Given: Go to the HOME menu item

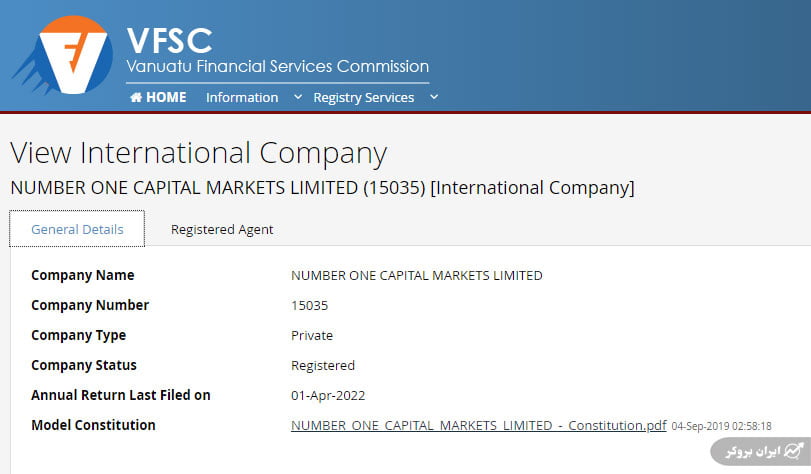Looking at the screenshot, I should pos(158,97).
